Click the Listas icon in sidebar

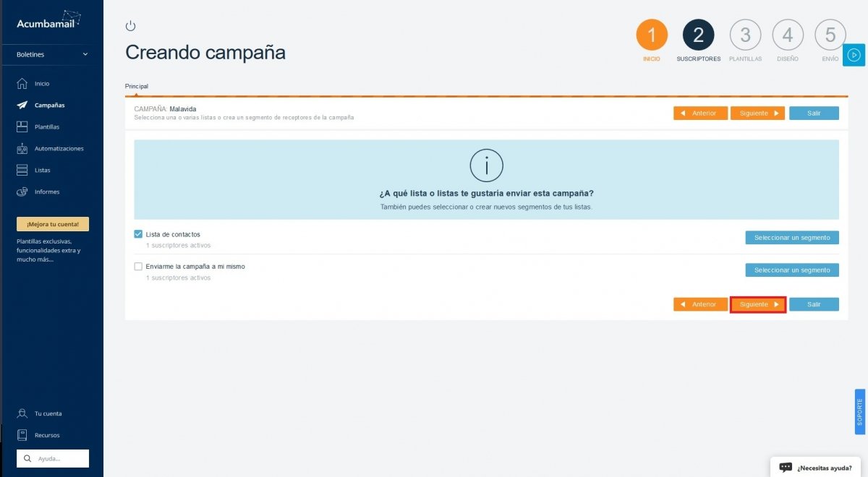22,171
